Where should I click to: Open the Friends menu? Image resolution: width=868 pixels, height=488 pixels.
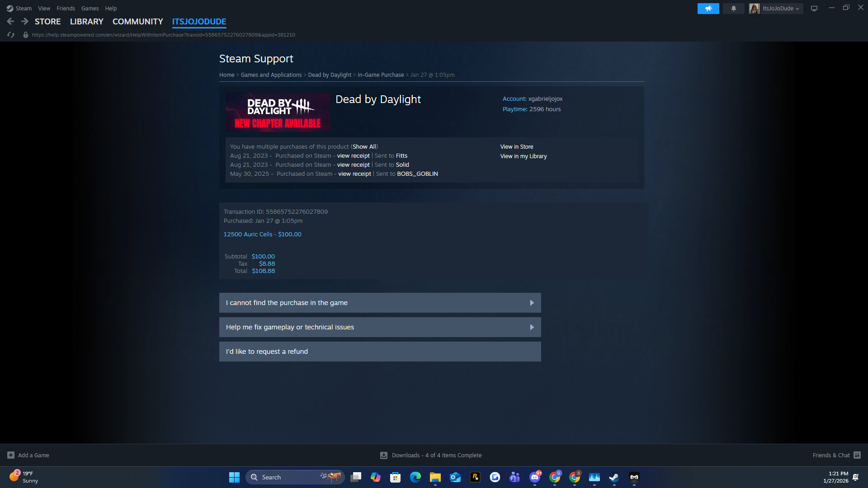66,9
